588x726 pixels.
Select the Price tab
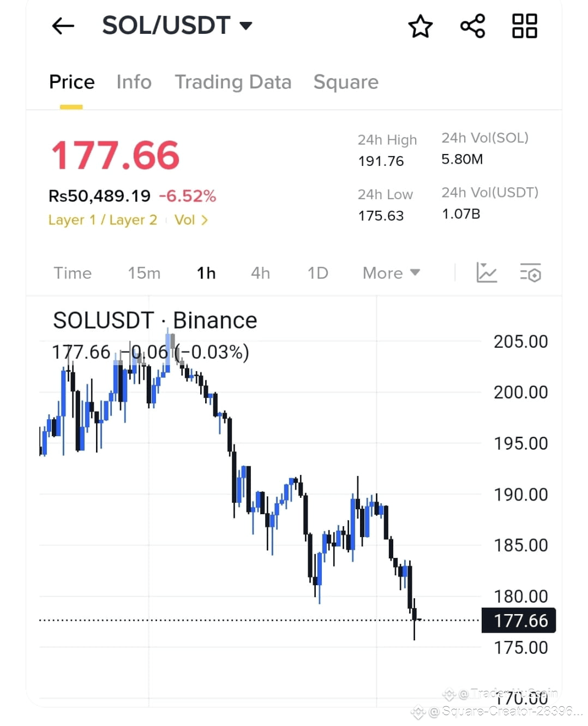coord(71,82)
